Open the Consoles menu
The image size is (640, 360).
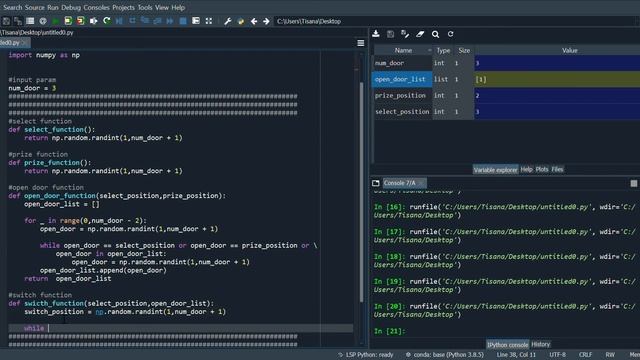[96, 7]
